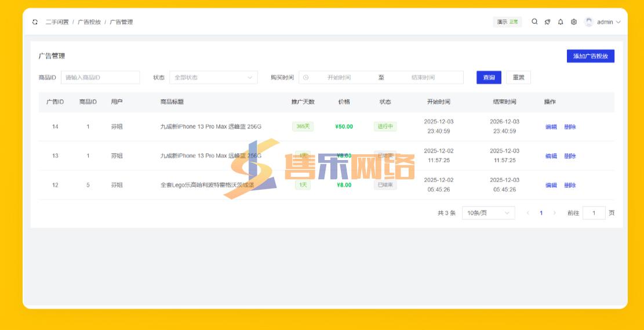The width and height of the screenshot is (644, 330).
Task: Expand the 状态 status dropdown
Action: pos(213,78)
